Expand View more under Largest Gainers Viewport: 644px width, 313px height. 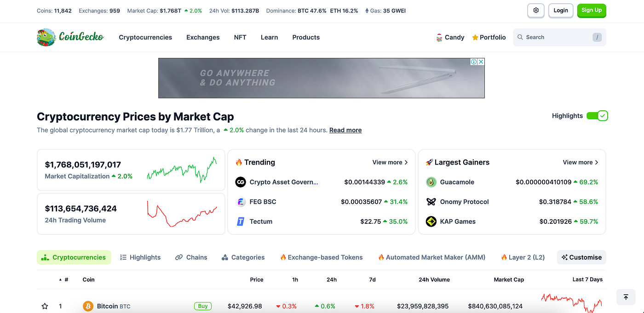580,162
